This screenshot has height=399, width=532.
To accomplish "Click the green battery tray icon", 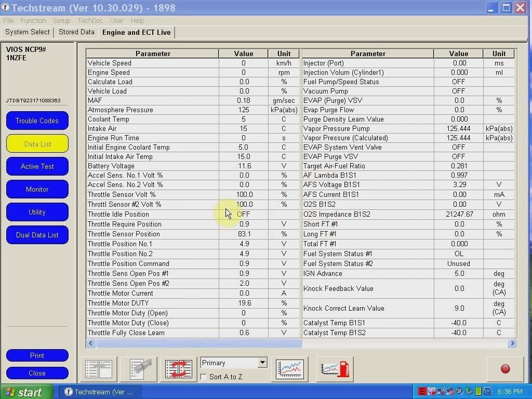I will pos(478,391).
